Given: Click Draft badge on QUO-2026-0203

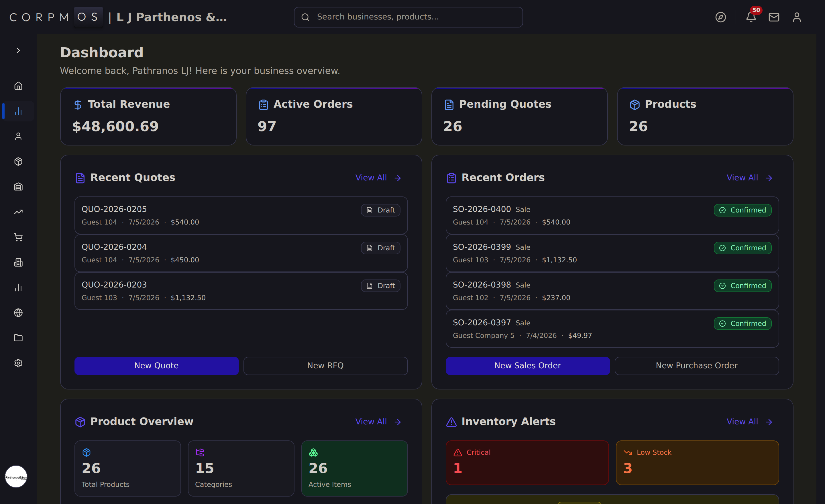Looking at the screenshot, I should 380,286.
